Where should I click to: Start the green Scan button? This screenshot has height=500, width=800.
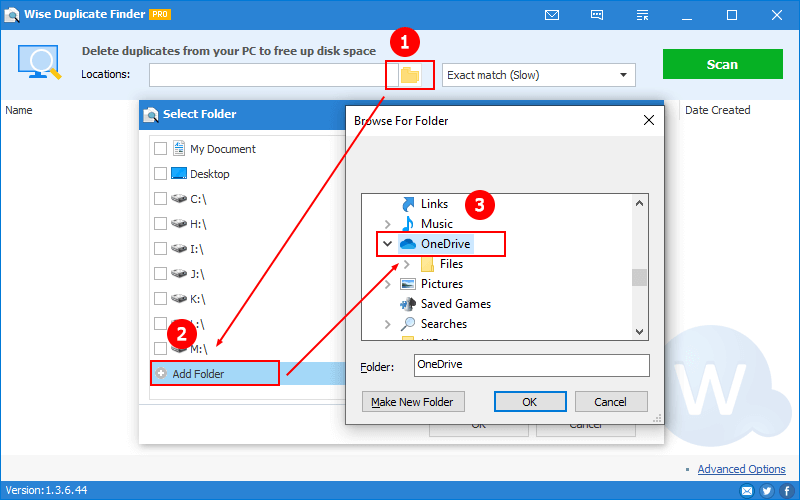722,64
